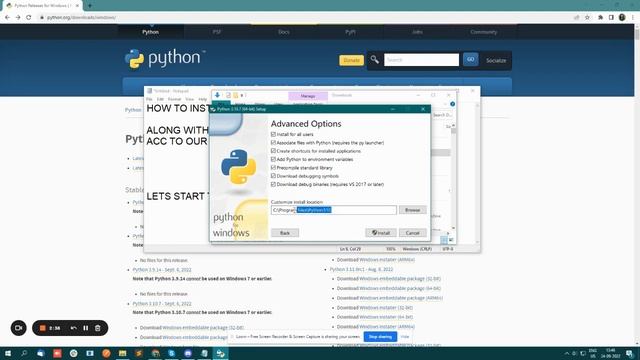The width and height of the screenshot is (640, 360).
Task: Open the Skype icon in taskbar
Action: (x=171, y=353)
